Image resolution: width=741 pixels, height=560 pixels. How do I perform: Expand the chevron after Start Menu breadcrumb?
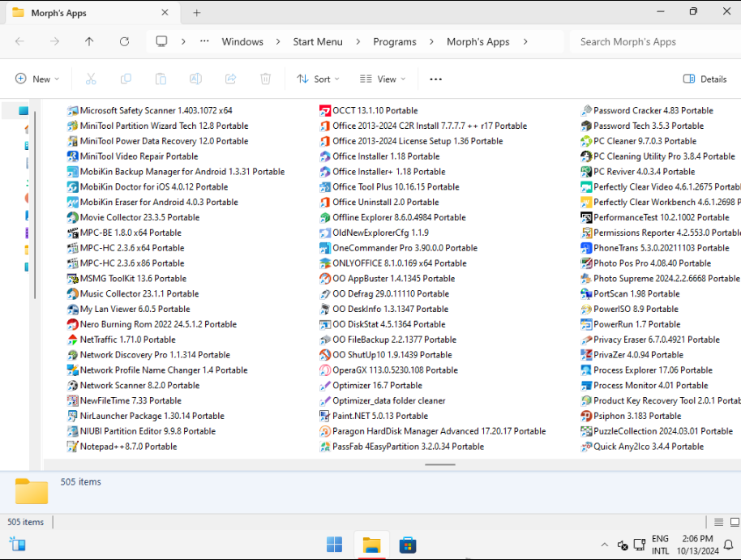(x=358, y=41)
